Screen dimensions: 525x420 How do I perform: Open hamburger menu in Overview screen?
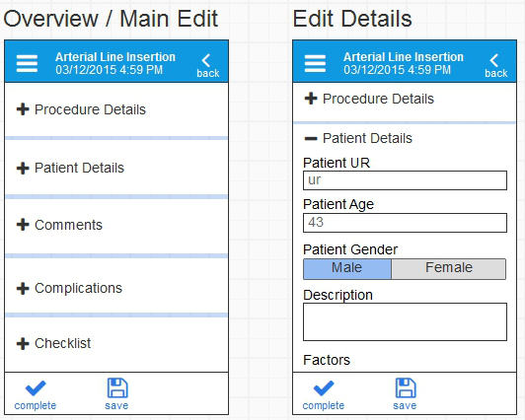[x=27, y=63]
